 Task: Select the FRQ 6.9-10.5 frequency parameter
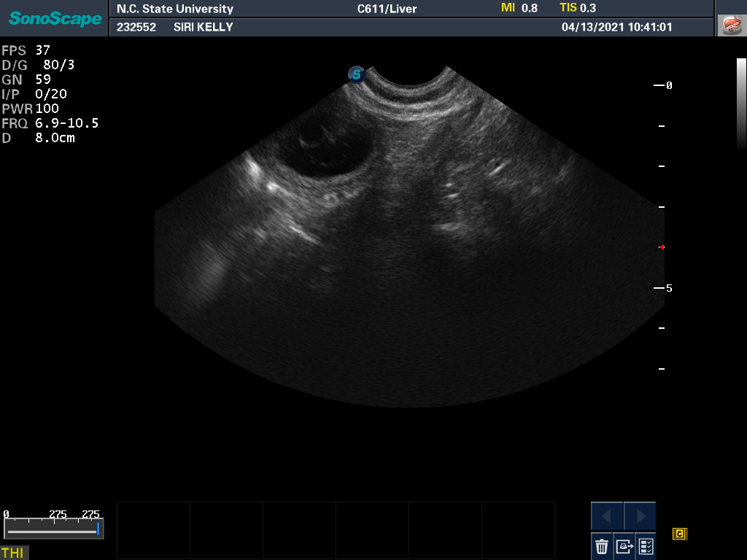pyautogui.click(x=50, y=123)
